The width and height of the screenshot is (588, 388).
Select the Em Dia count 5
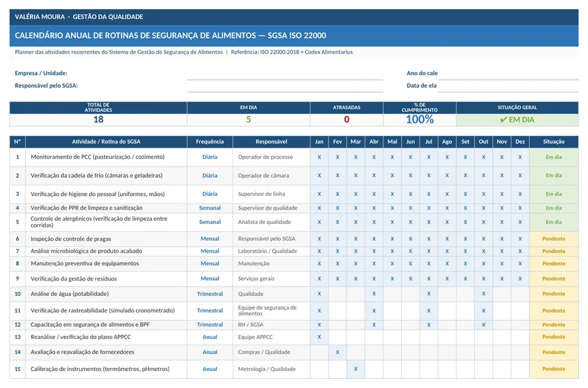[x=249, y=120]
